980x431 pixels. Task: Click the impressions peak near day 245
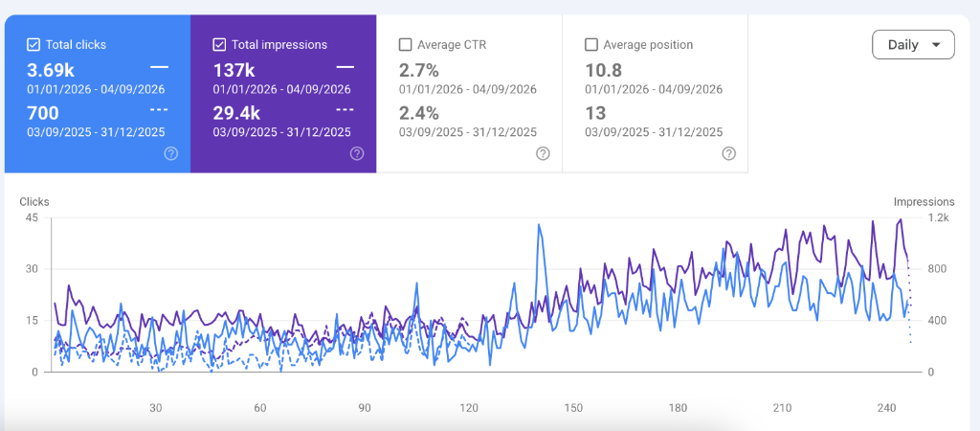[x=900, y=219]
